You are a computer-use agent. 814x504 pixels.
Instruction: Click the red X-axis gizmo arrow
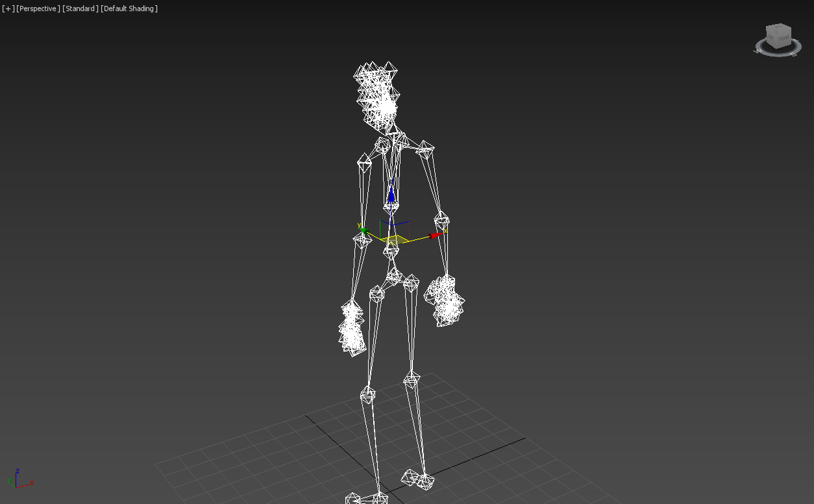click(436, 235)
